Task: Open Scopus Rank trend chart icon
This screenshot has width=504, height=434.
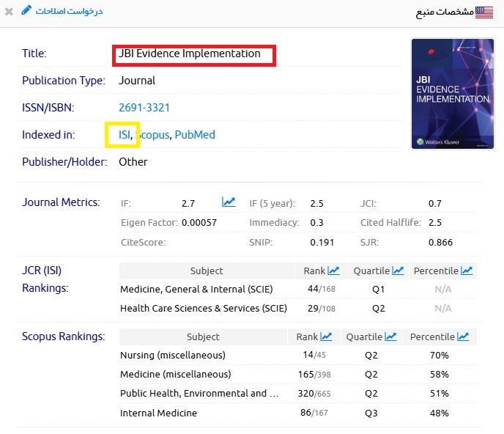Action: pyautogui.click(x=326, y=336)
